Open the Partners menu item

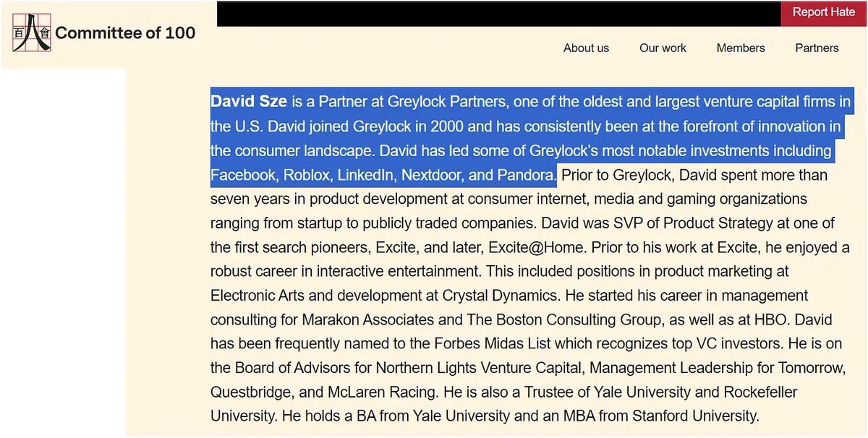tap(817, 48)
